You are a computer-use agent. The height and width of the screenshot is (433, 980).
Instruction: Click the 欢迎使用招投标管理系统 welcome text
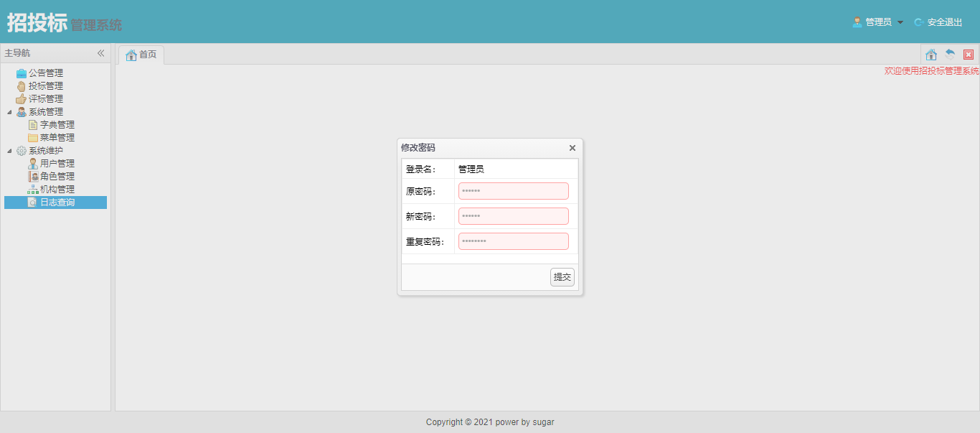point(932,71)
